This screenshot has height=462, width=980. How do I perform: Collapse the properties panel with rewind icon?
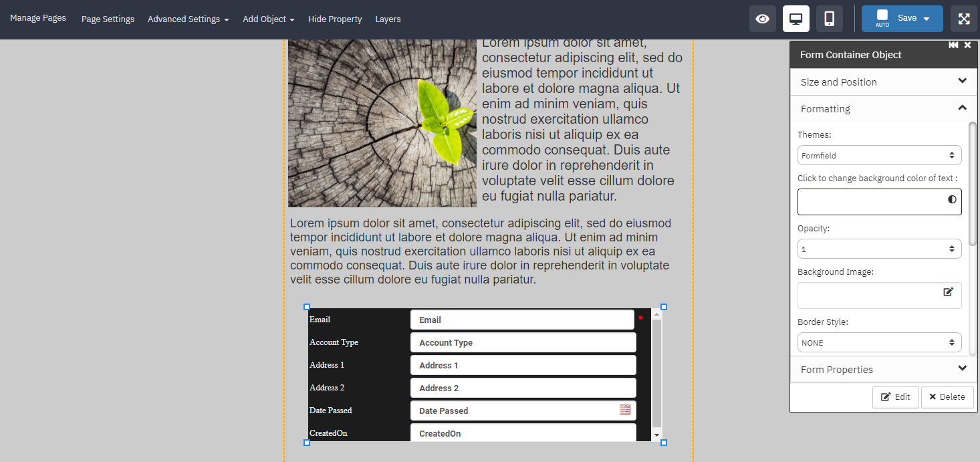[x=953, y=45]
